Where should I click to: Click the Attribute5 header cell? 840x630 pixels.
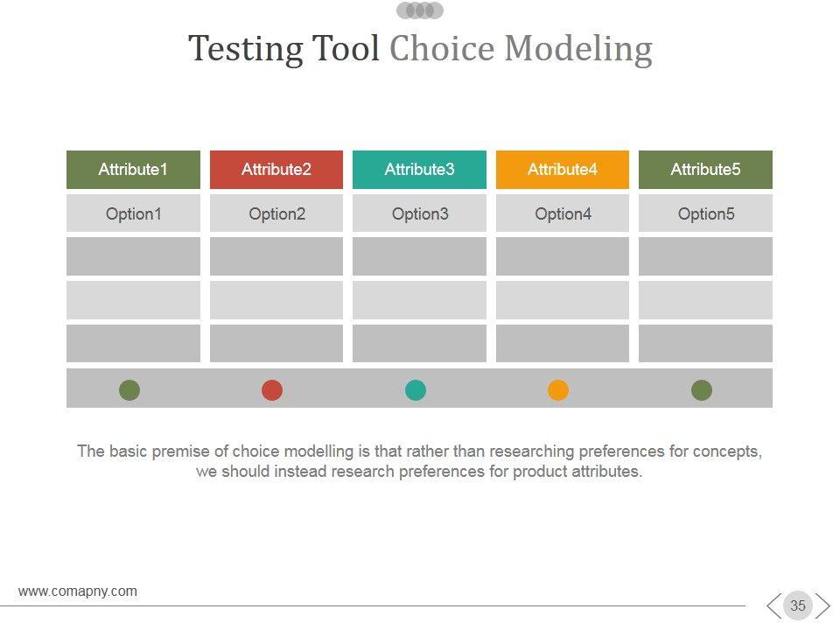[x=705, y=170]
